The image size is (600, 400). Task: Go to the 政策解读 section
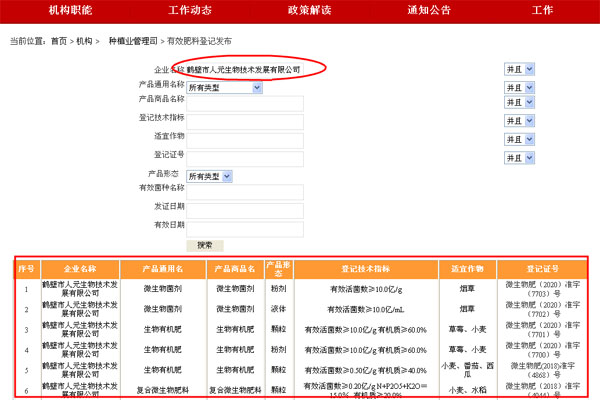coord(309,10)
